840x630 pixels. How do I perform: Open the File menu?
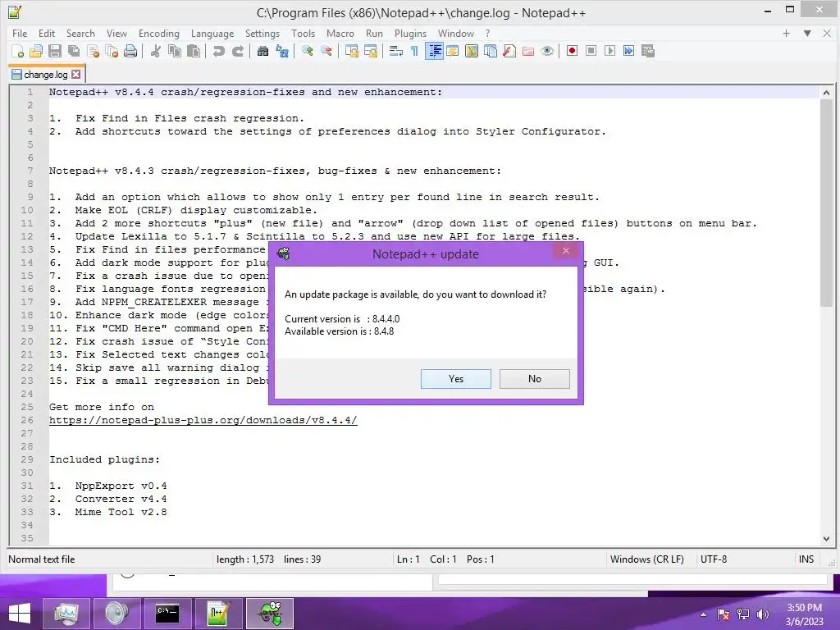click(20, 33)
